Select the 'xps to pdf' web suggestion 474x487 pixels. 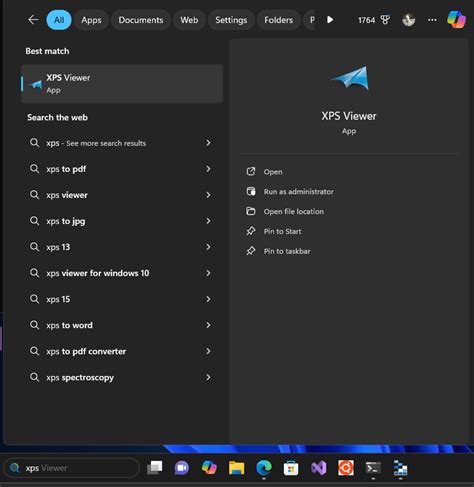(x=121, y=169)
